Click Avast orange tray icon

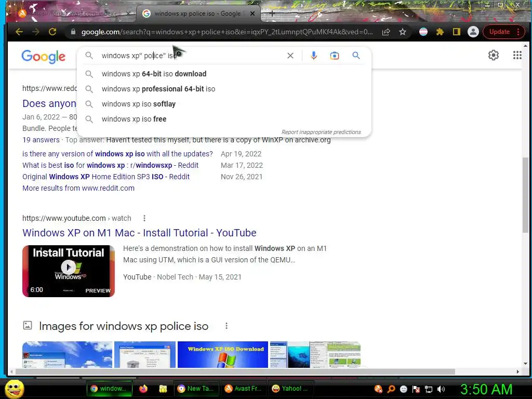pyautogui.click(x=378, y=389)
